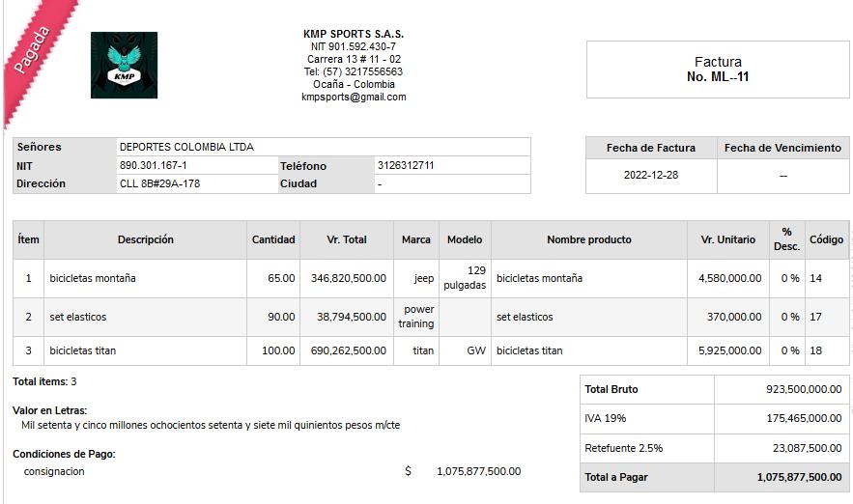Click the 'jeep' brand cell

click(424, 278)
